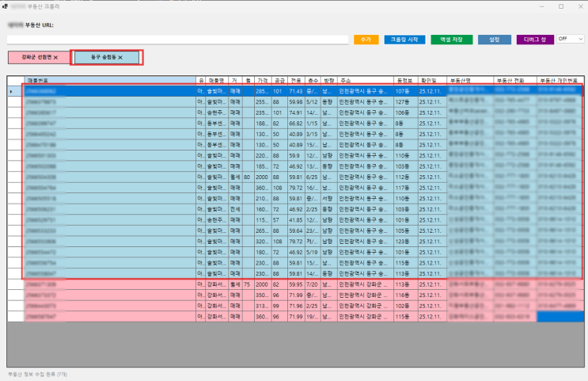Select the 전세 cell

point(236,209)
